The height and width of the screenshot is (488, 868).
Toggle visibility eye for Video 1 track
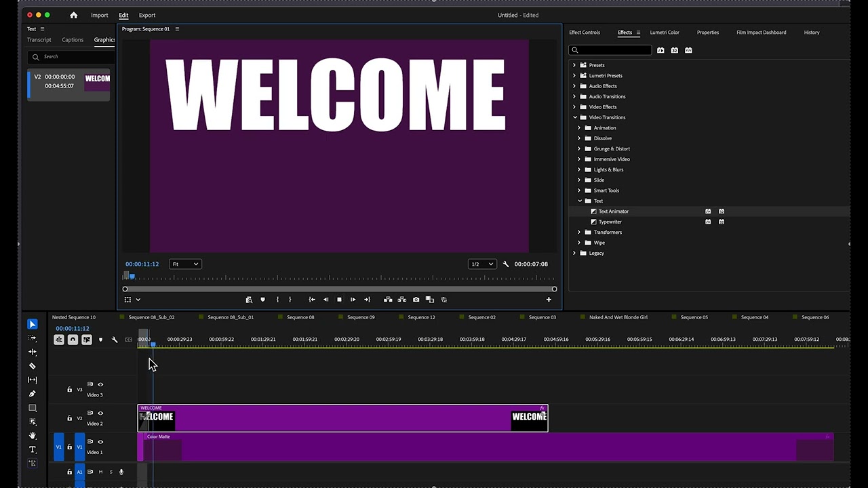(x=100, y=441)
